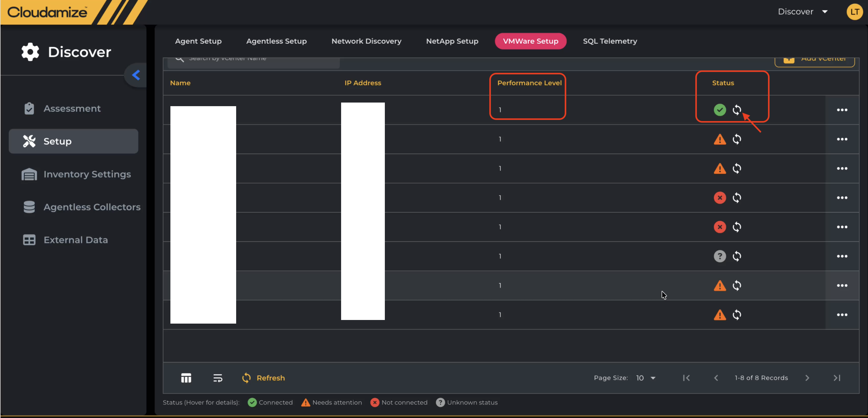Open Inventory Settings in the sidebar
The width and height of the screenshot is (868, 418).
tap(74, 174)
